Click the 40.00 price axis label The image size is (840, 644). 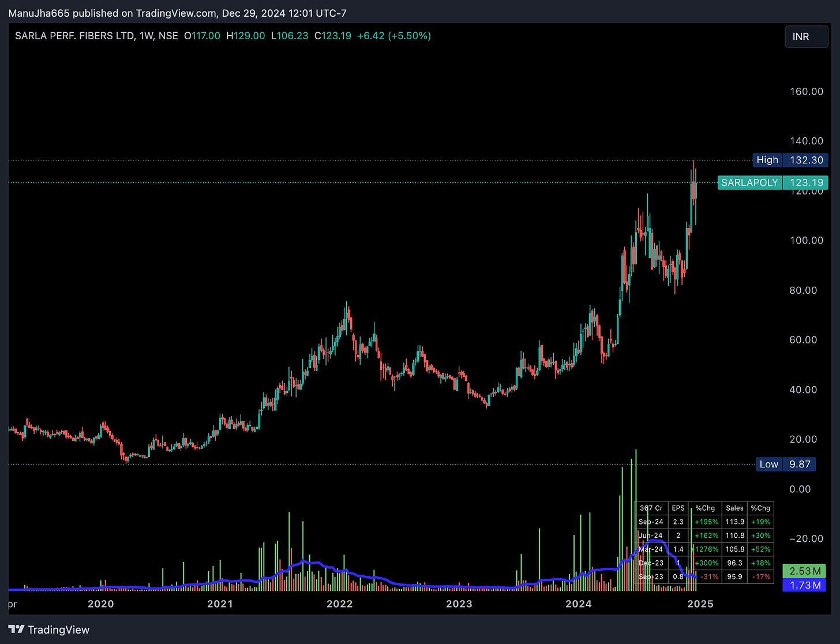(803, 390)
